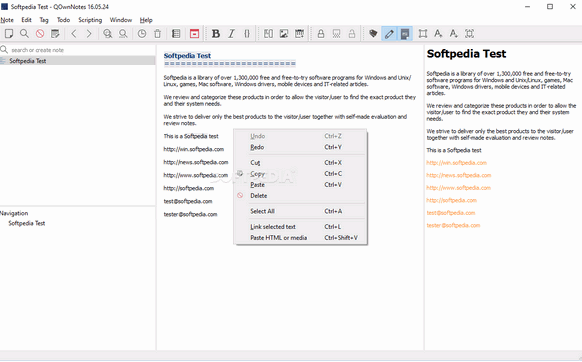Insert code block with braces icon
The width and height of the screenshot is (582, 362).
(247, 34)
